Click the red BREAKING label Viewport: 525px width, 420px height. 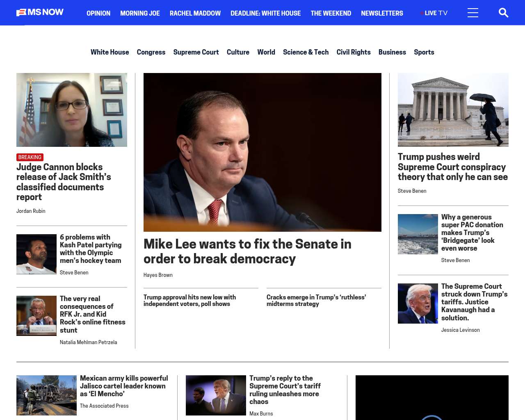coord(30,157)
